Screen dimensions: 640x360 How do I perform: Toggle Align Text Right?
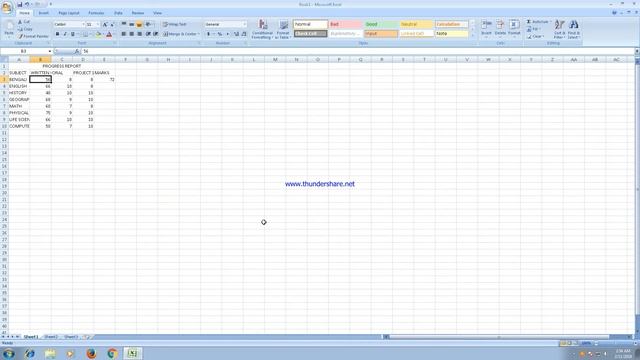pyautogui.click(x=139, y=34)
